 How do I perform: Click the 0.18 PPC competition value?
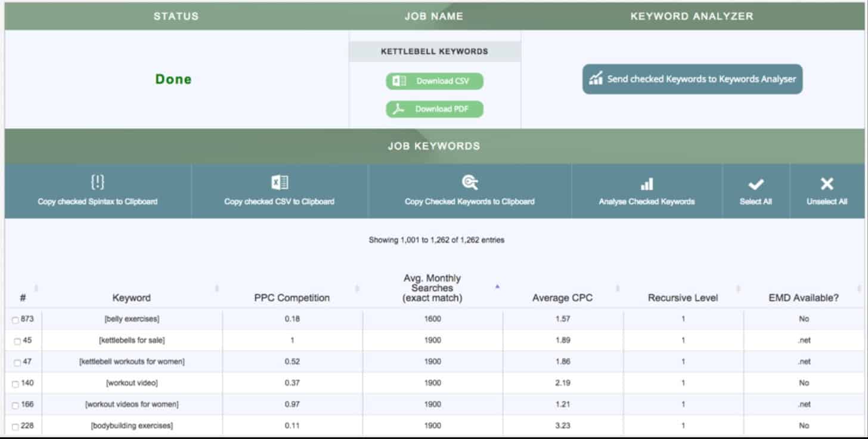click(x=292, y=319)
